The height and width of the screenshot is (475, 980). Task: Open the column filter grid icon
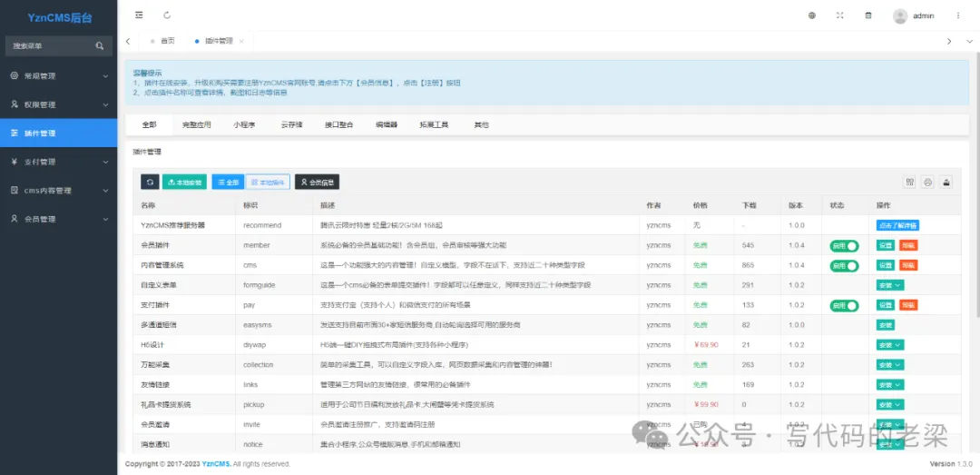[909, 182]
